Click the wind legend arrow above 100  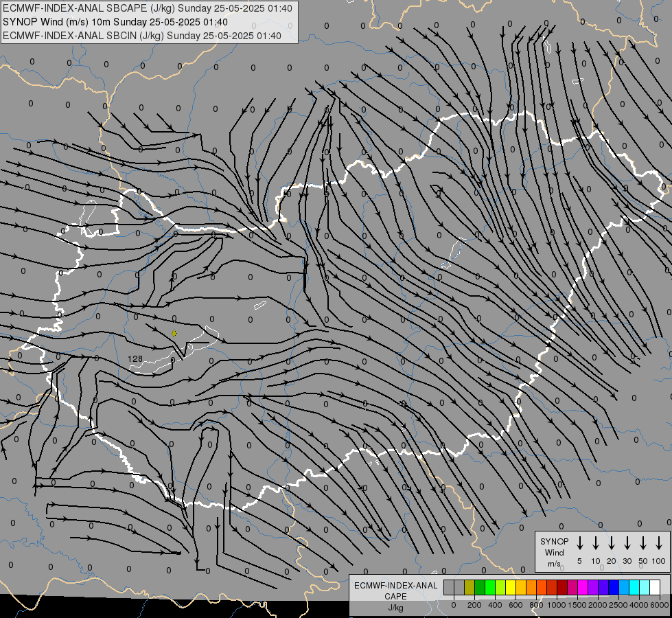(659, 543)
